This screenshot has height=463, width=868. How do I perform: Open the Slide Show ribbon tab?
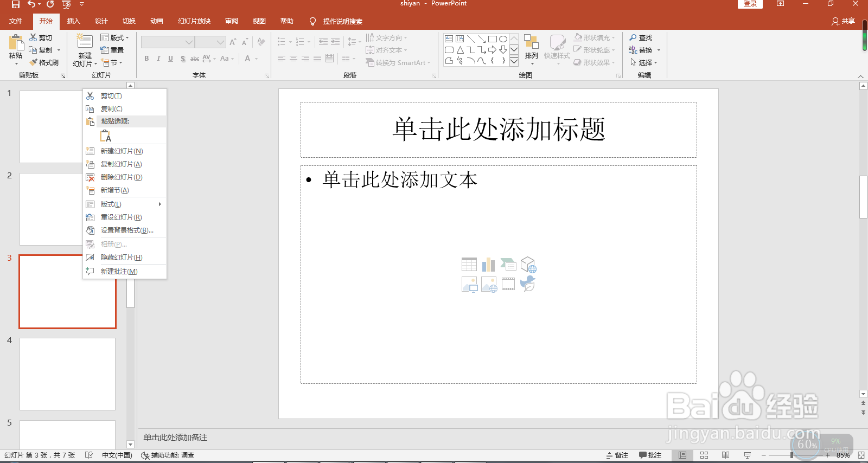[x=194, y=21]
